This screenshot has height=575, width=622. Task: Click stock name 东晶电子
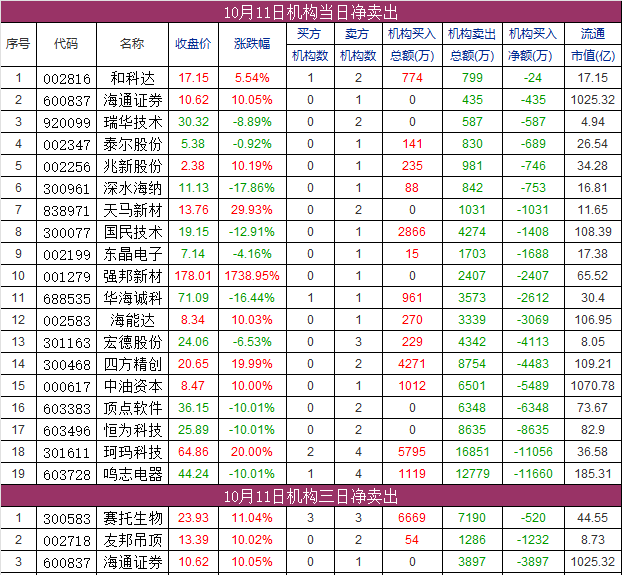[132, 254]
